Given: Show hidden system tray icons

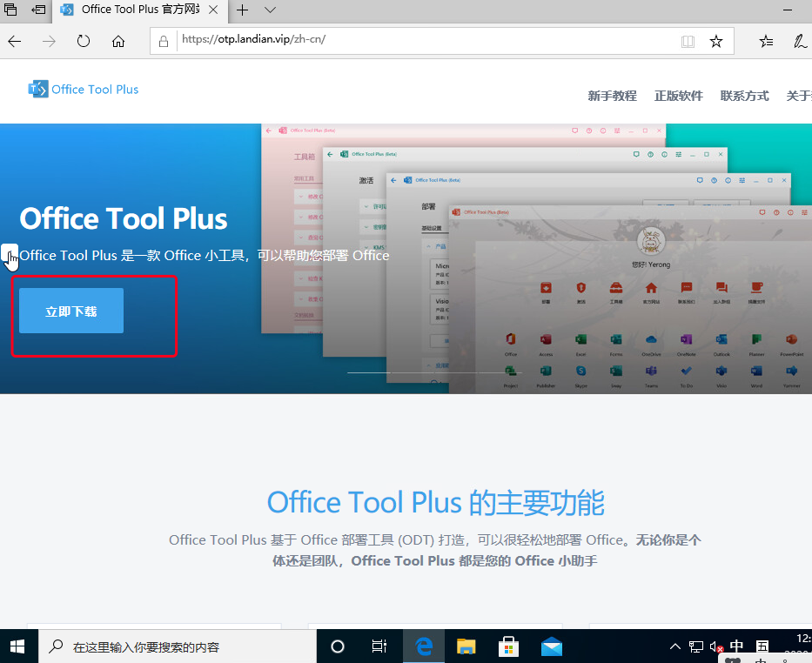Looking at the screenshot, I should [675, 646].
